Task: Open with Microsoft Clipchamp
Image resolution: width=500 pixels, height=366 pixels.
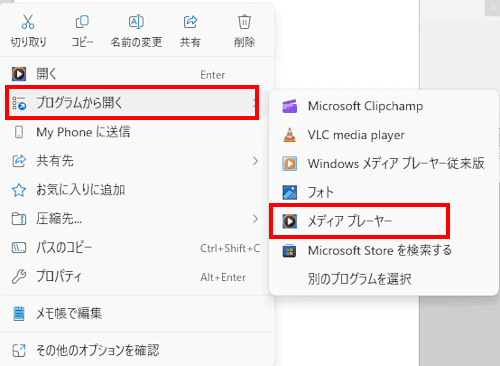Action: click(x=384, y=106)
